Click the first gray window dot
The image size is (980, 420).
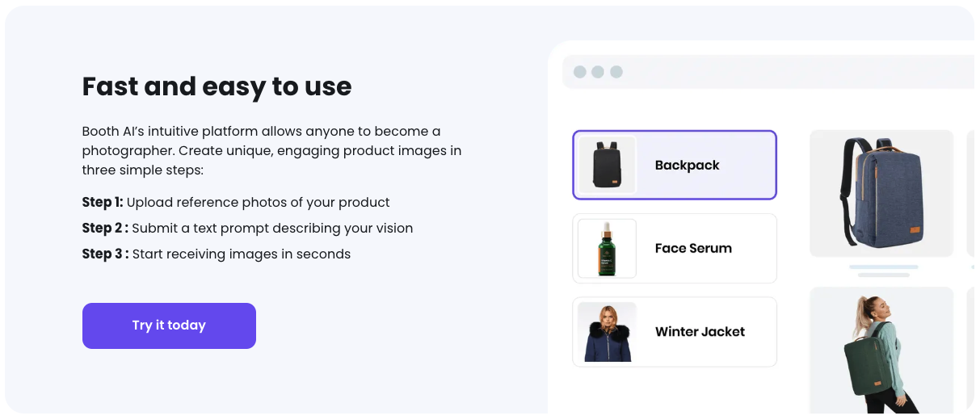579,72
